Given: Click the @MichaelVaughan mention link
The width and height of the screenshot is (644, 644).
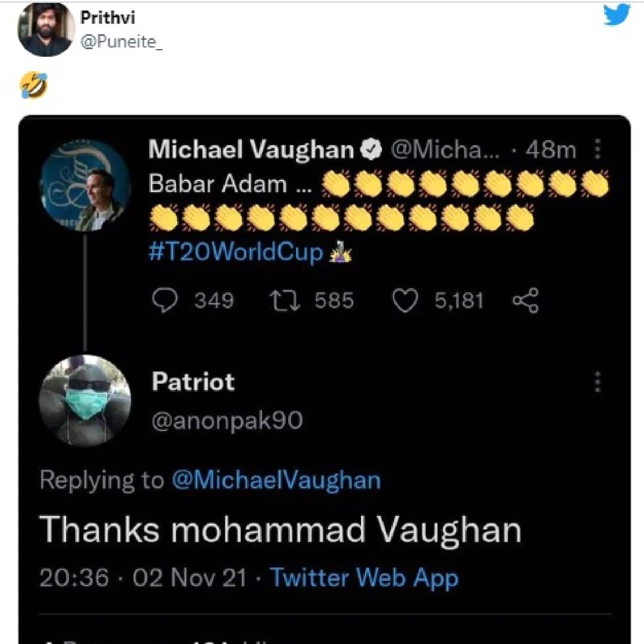Looking at the screenshot, I should (276, 480).
